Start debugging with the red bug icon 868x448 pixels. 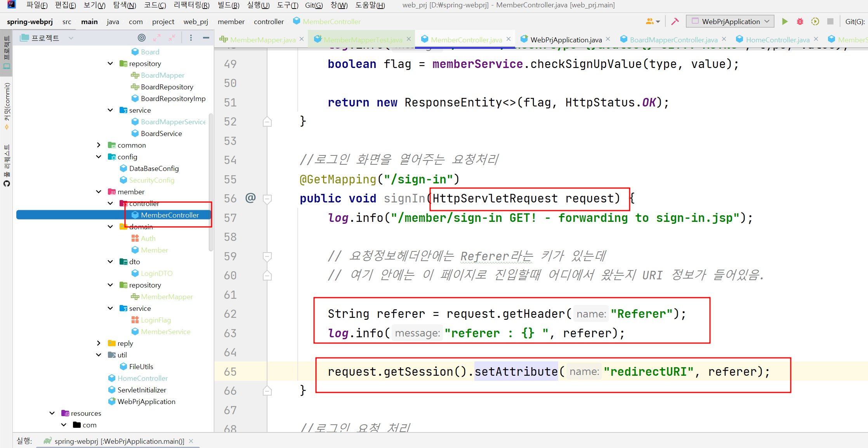click(800, 21)
